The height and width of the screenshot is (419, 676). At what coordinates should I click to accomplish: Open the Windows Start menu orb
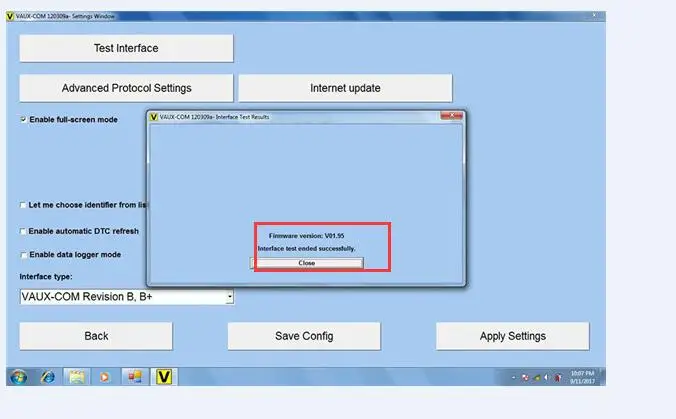(x=18, y=377)
